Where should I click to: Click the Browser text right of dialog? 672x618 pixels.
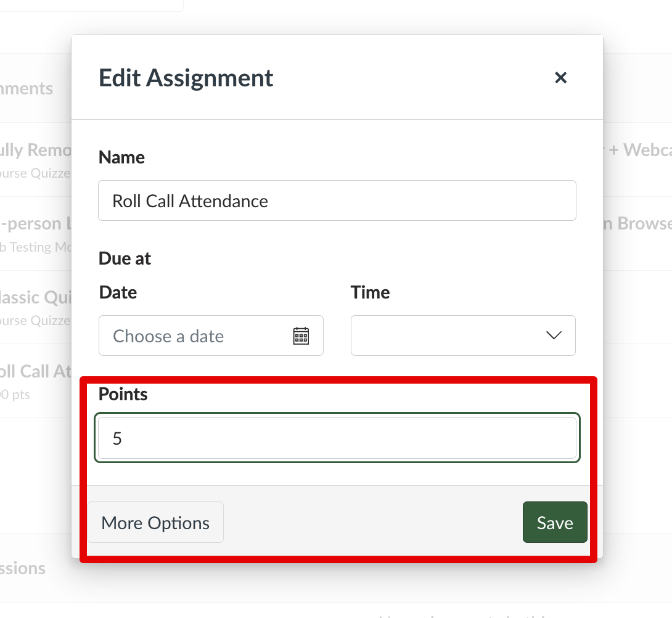[641, 223]
